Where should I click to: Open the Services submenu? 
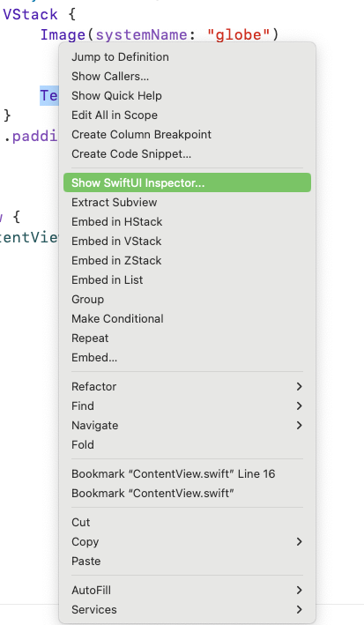187,609
